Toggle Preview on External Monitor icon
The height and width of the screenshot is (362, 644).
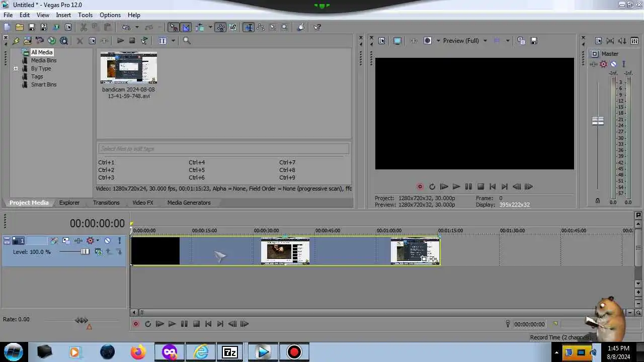coord(397,41)
